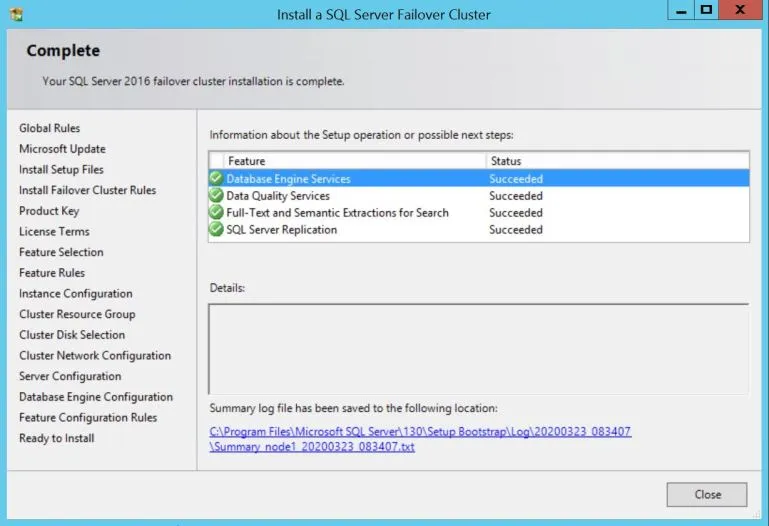The height and width of the screenshot is (526, 769).
Task: Click the Server Configuration step
Action: click(x=70, y=376)
